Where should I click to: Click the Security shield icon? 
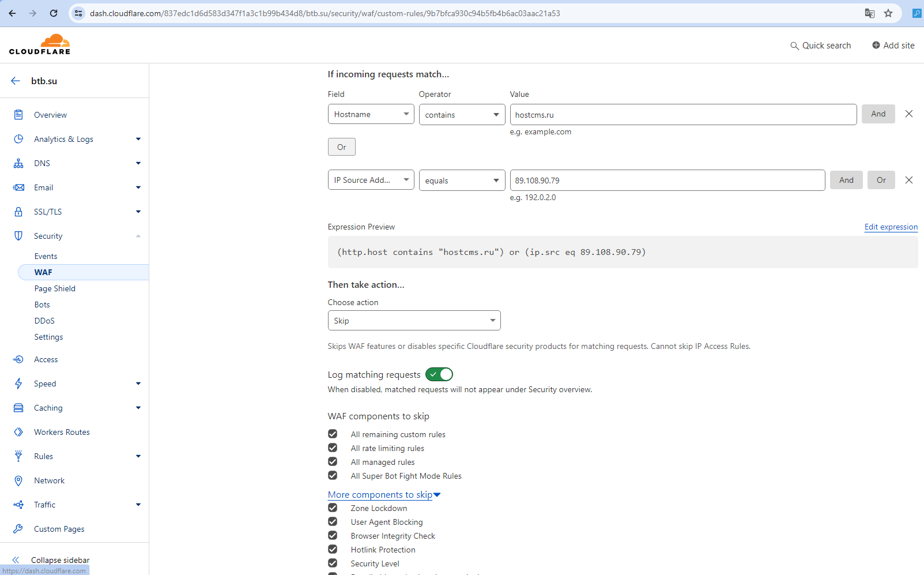point(18,236)
